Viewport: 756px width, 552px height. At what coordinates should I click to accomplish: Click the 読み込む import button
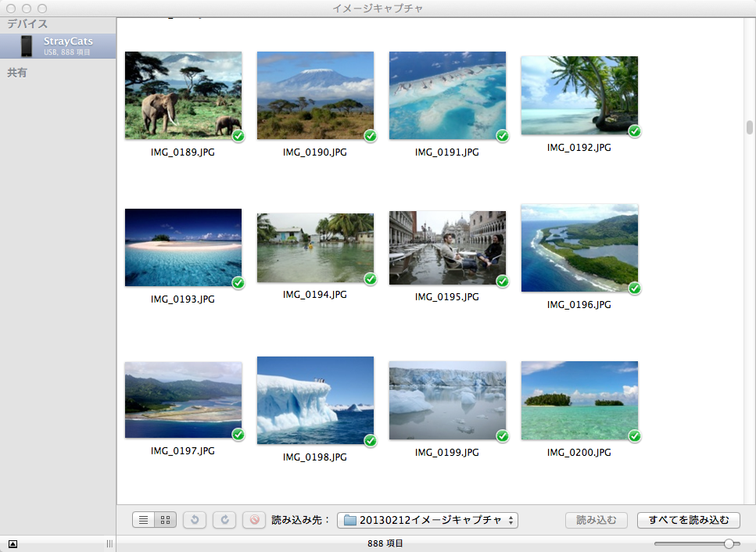(x=597, y=520)
